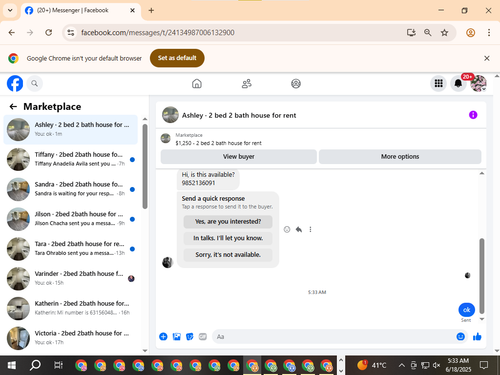Open the emoji picker in message box
The width and height of the screenshot is (500, 375).
(461, 337)
